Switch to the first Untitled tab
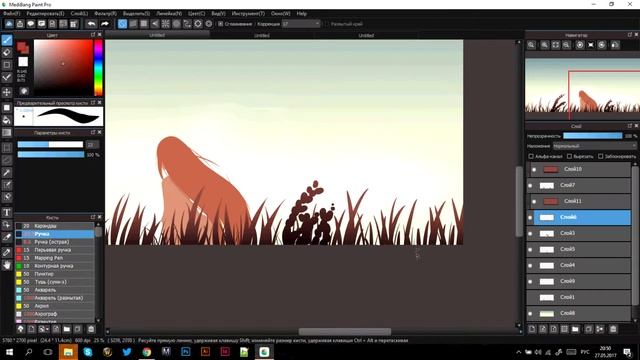The image size is (640, 360). (157, 35)
